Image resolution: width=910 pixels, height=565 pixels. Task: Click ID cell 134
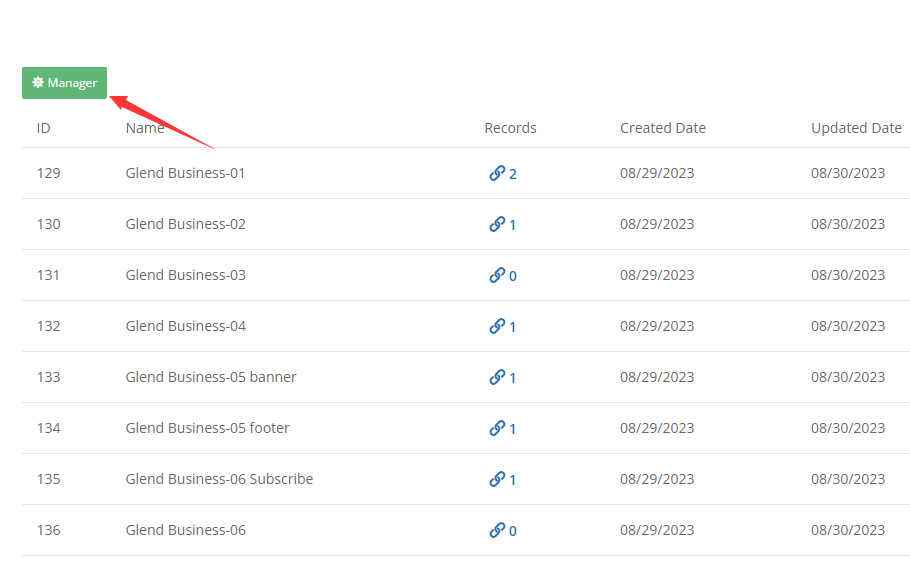[x=49, y=428]
